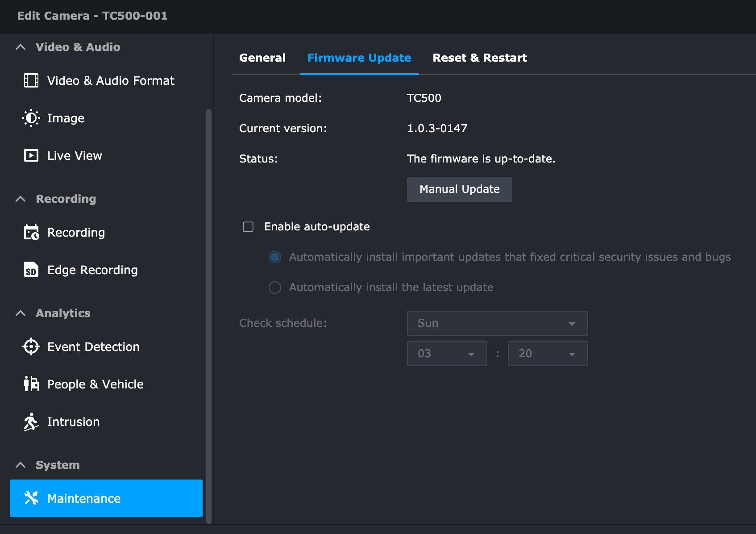Viewport: 756px width, 534px height.
Task: Open Intrusion settings page
Action: (106, 422)
